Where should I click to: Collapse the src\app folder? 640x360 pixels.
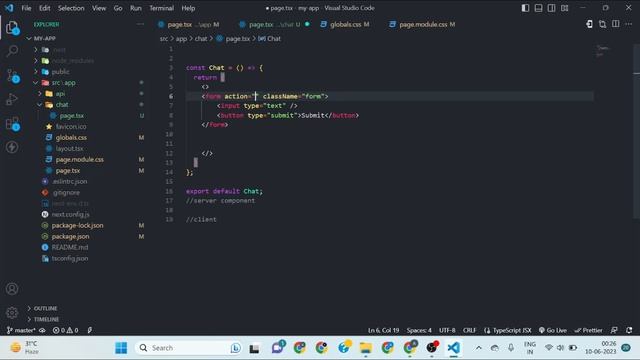click(x=63, y=82)
